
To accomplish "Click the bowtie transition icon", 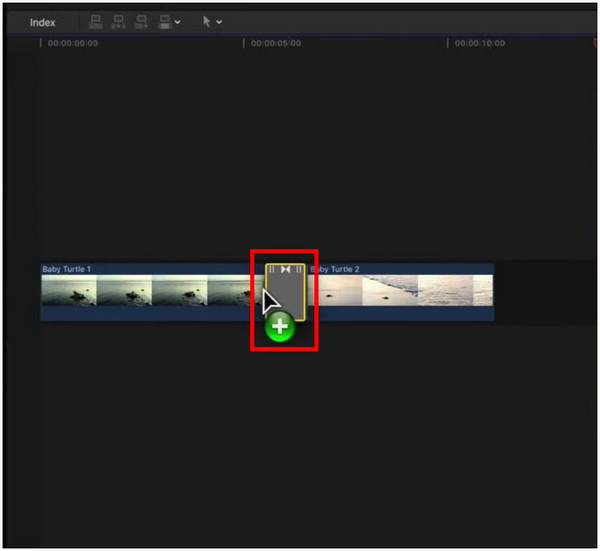I will point(285,270).
